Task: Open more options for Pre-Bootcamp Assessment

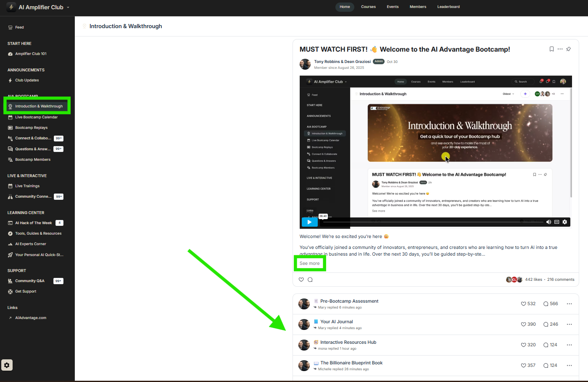Action: 570,304
